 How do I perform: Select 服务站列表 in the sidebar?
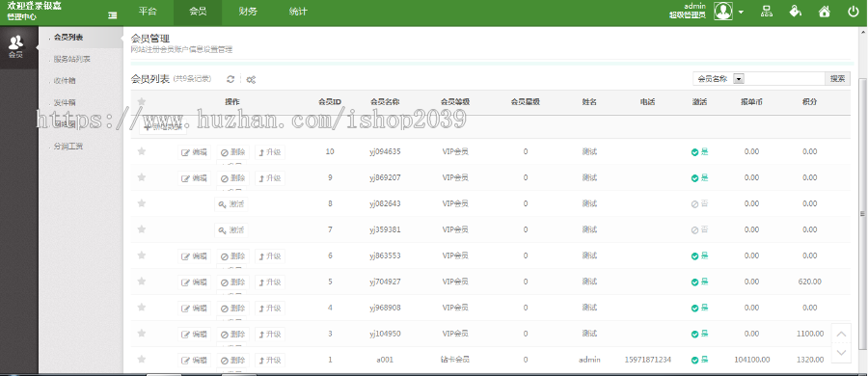tap(72, 59)
